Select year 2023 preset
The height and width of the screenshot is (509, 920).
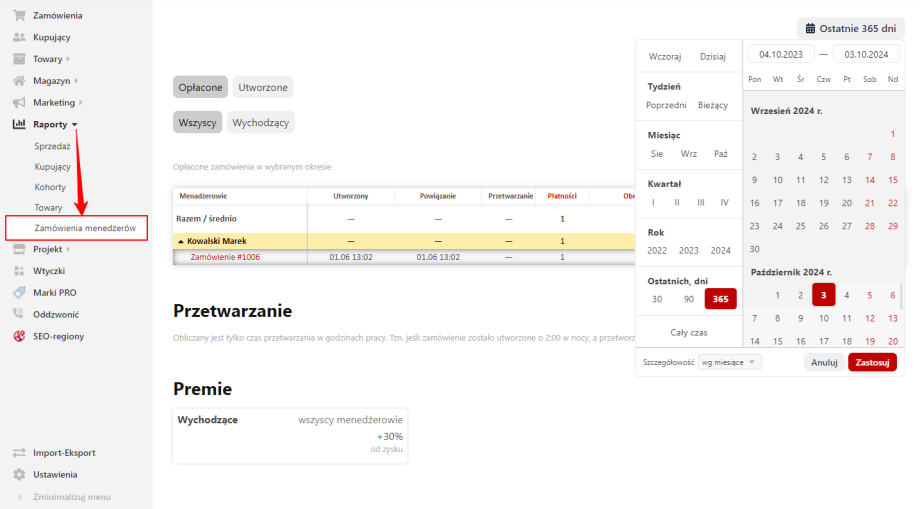688,250
